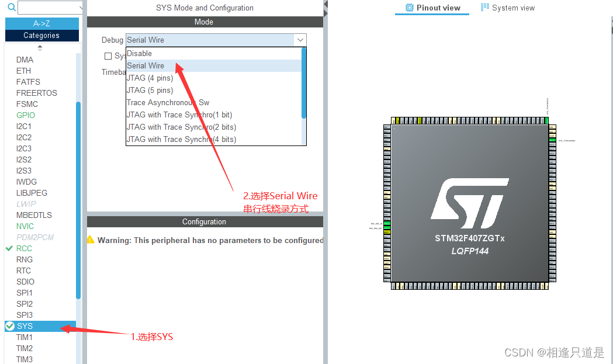Select FSMC in the list
Screen dimensions: 613x364
pyautogui.click(x=27, y=104)
